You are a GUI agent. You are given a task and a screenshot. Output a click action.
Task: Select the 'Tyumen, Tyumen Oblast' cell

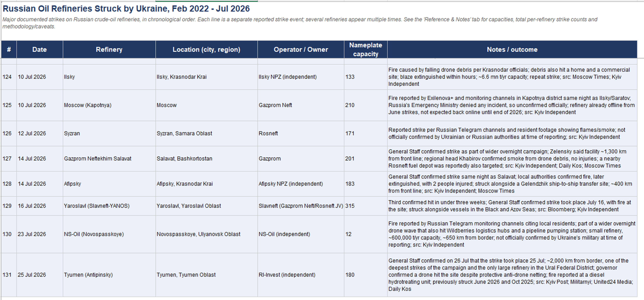click(x=206, y=275)
